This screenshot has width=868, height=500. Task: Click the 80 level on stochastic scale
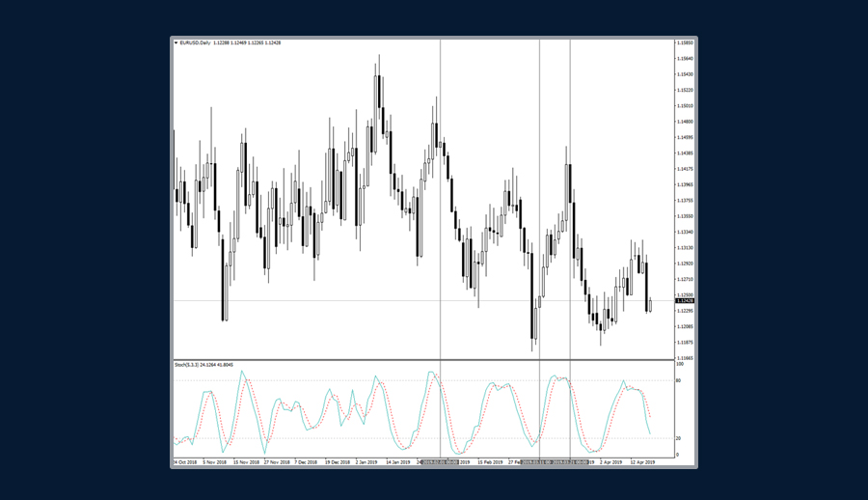point(680,381)
